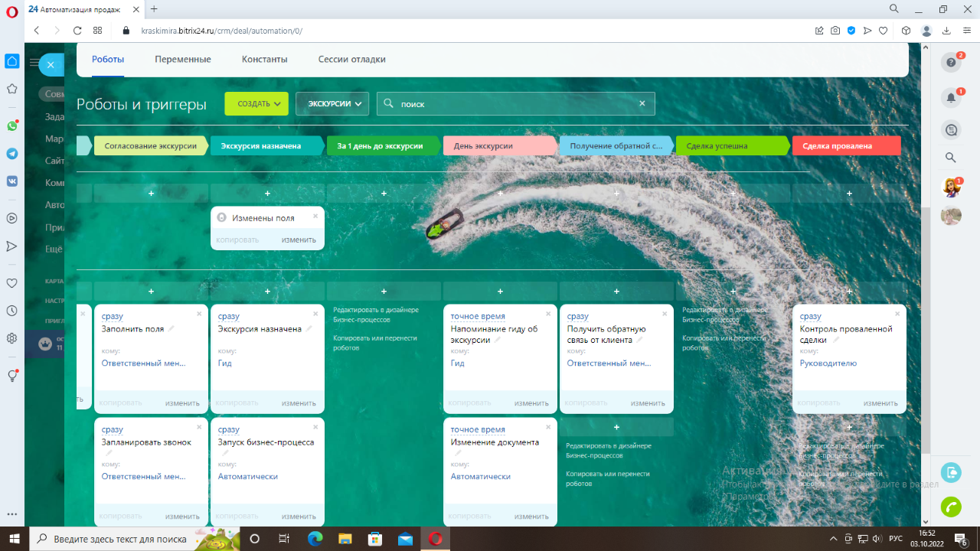Open the Создать dropdown

point(256,104)
